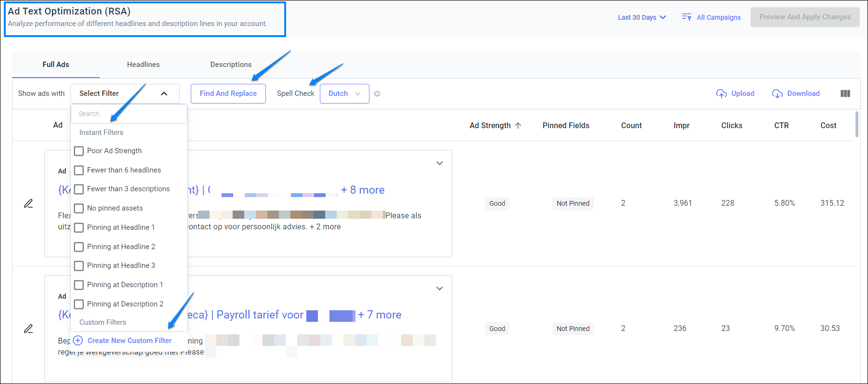Switch to the Full Ads tab

[x=56, y=65]
